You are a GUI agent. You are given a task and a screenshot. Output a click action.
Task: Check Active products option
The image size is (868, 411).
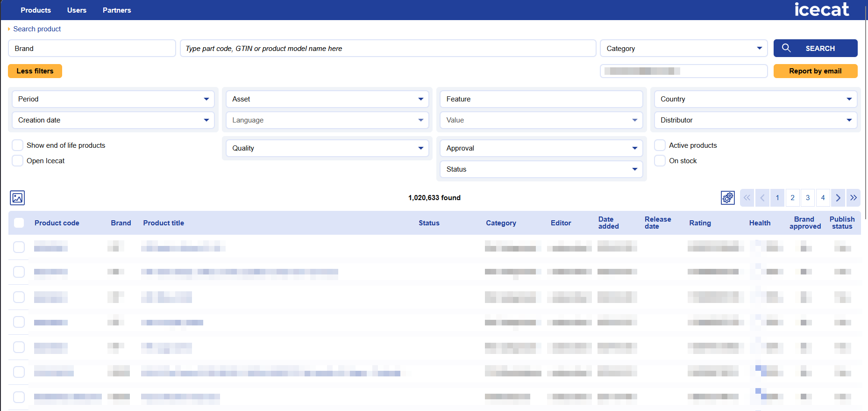(660, 145)
